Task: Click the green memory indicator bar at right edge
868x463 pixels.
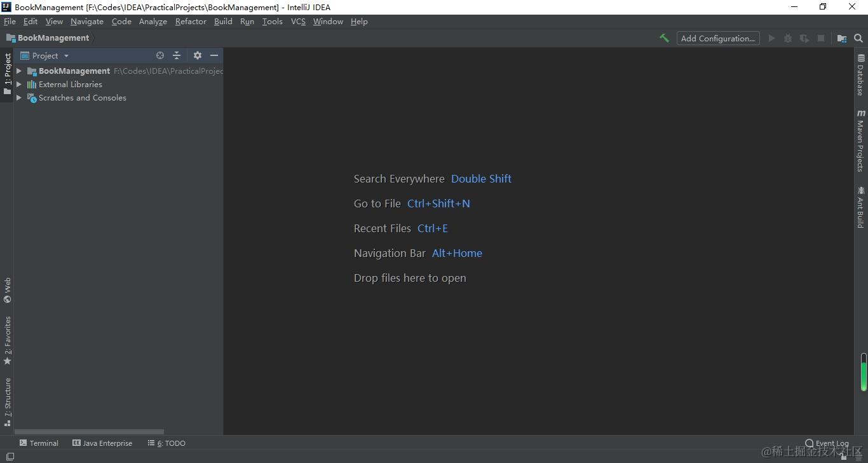Action: (x=864, y=371)
